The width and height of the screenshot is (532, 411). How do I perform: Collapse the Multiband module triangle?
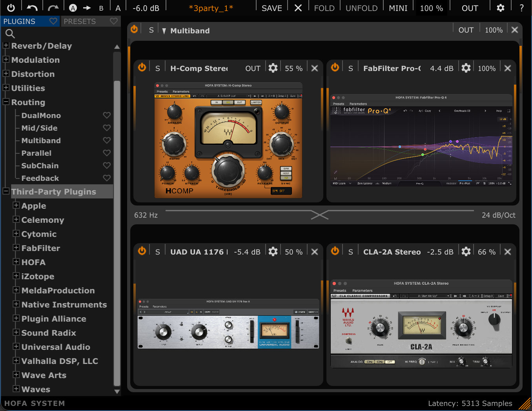pos(164,31)
